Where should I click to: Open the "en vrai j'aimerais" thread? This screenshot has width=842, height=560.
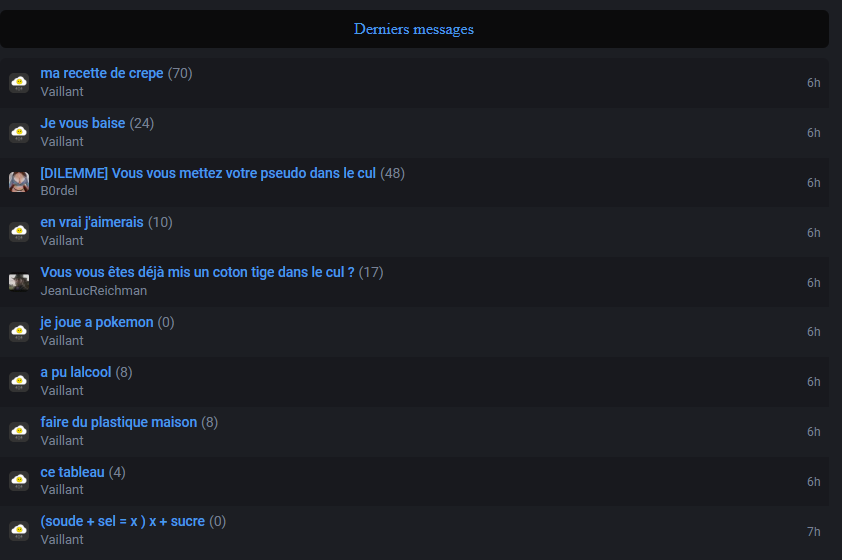tap(92, 222)
